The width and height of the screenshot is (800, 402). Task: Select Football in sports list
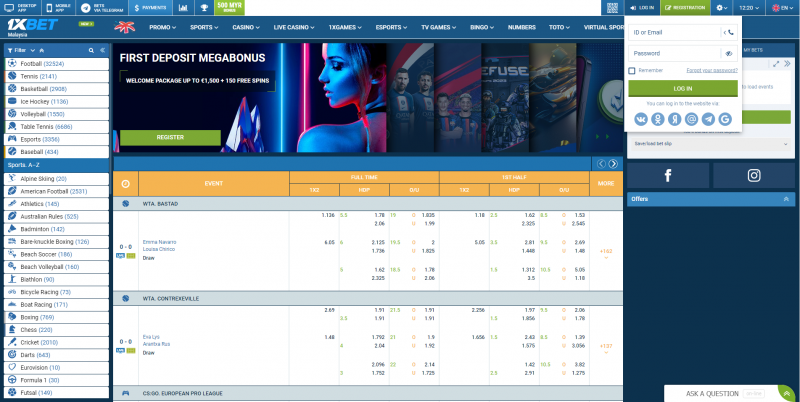[56, 64]
